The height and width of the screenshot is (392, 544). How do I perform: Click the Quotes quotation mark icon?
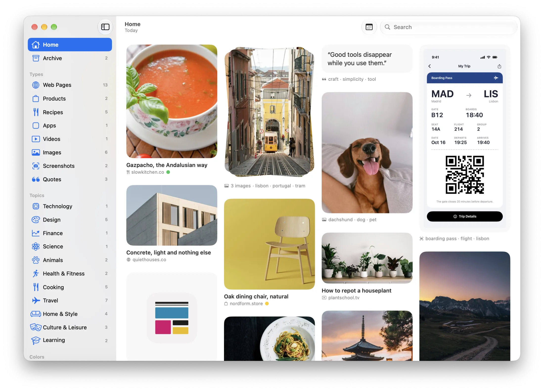pos(36,179)
